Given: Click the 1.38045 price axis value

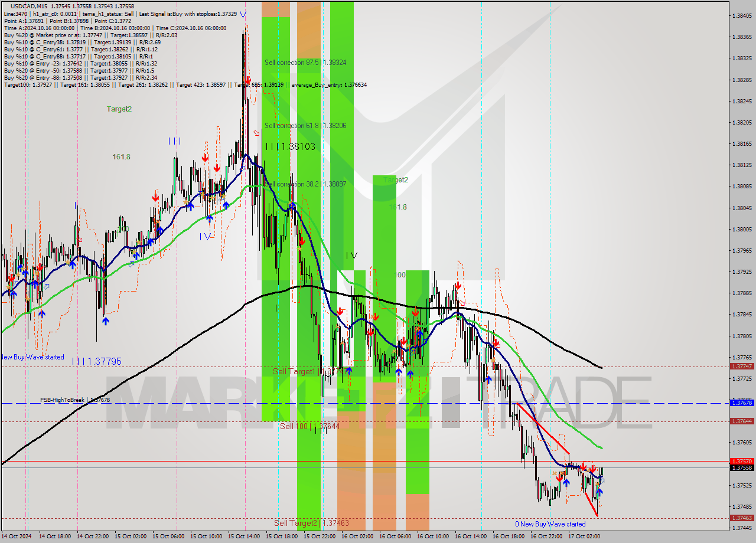Looking at the screenshot, I should (742, 208).
